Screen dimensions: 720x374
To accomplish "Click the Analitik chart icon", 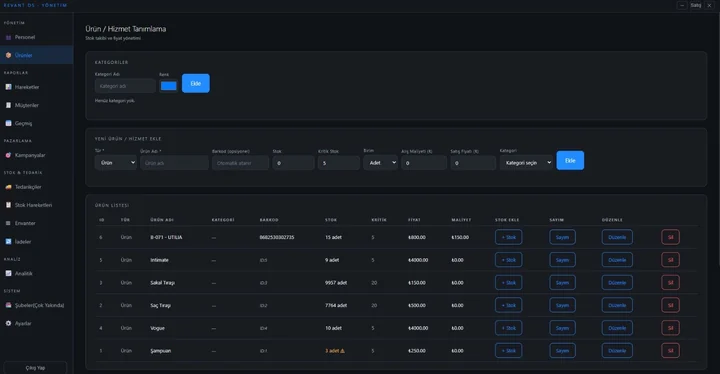I will click(x=8, y=273).
